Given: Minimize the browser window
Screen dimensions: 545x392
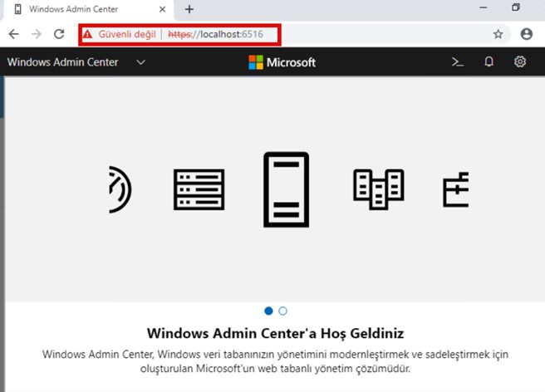Looking at the screenshot, I should point(484,7).
